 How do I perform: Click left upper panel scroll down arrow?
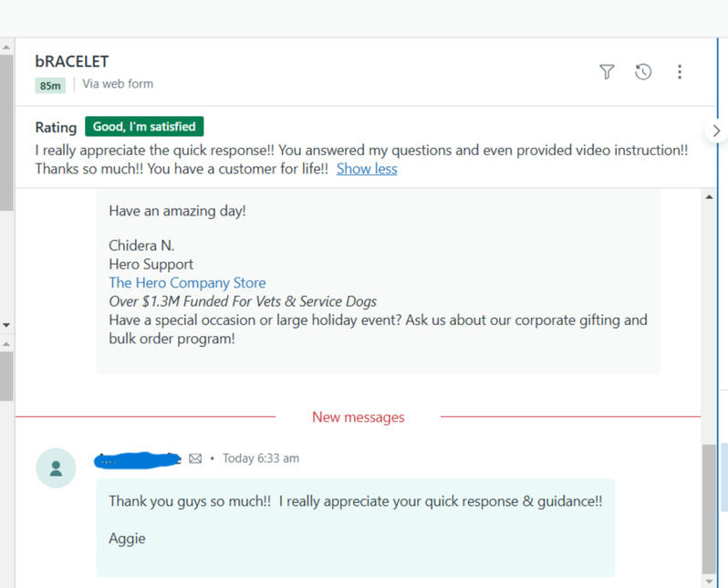tap(6, 325)
